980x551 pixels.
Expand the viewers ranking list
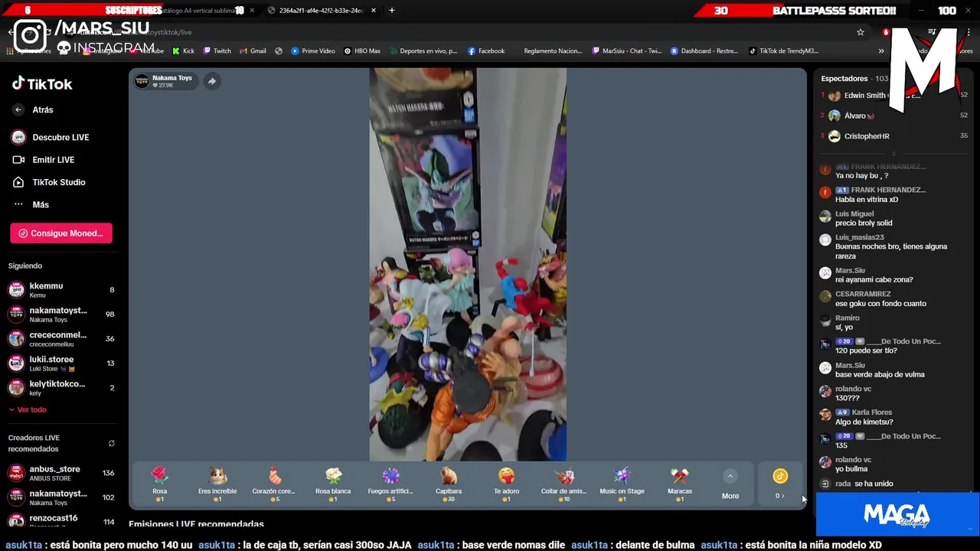[x=893, y=154]
